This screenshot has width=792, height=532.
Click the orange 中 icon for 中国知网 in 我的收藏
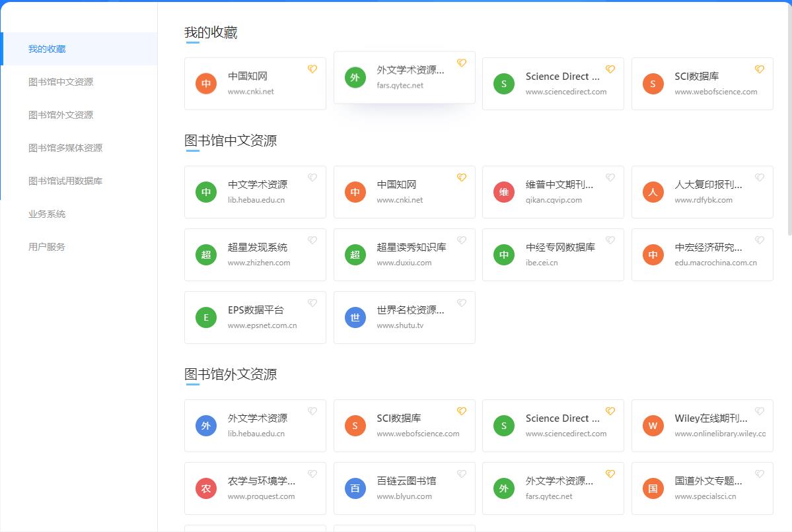[206, 84]
